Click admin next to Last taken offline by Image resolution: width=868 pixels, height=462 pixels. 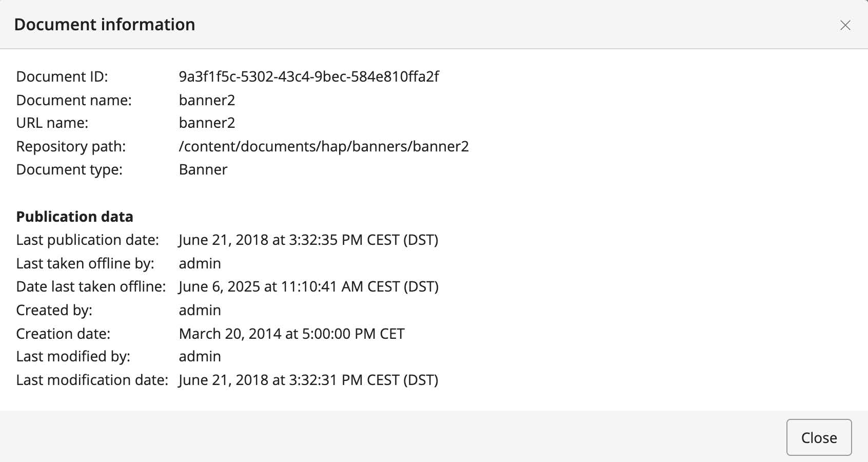pos(200,263)
